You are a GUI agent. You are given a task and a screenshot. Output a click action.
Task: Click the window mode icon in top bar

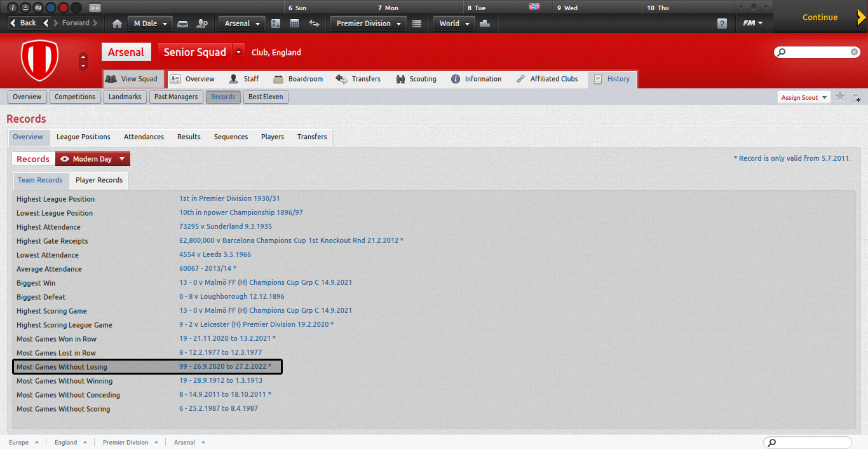(25, 8)
